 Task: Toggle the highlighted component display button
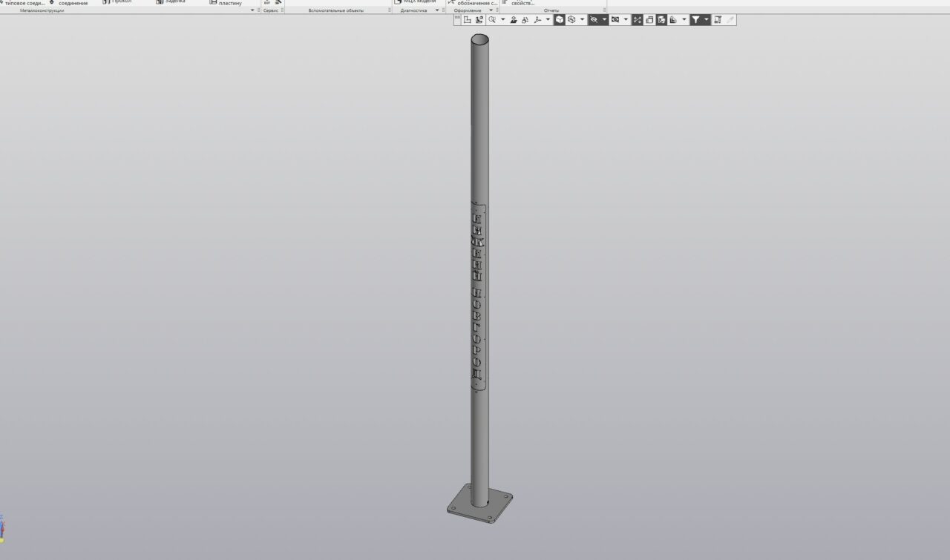coord(661,20)
